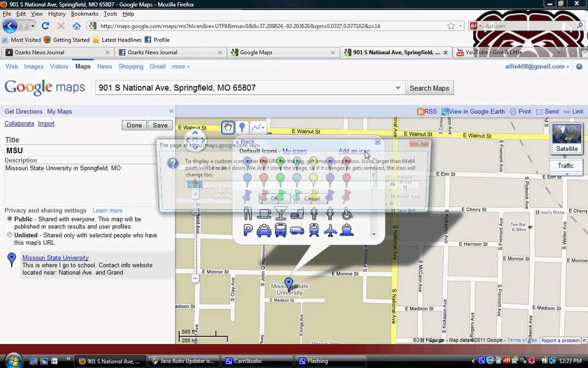The image size is (588, 368).
Task: Choose the men's restroom figure icon
Action: 314,213
